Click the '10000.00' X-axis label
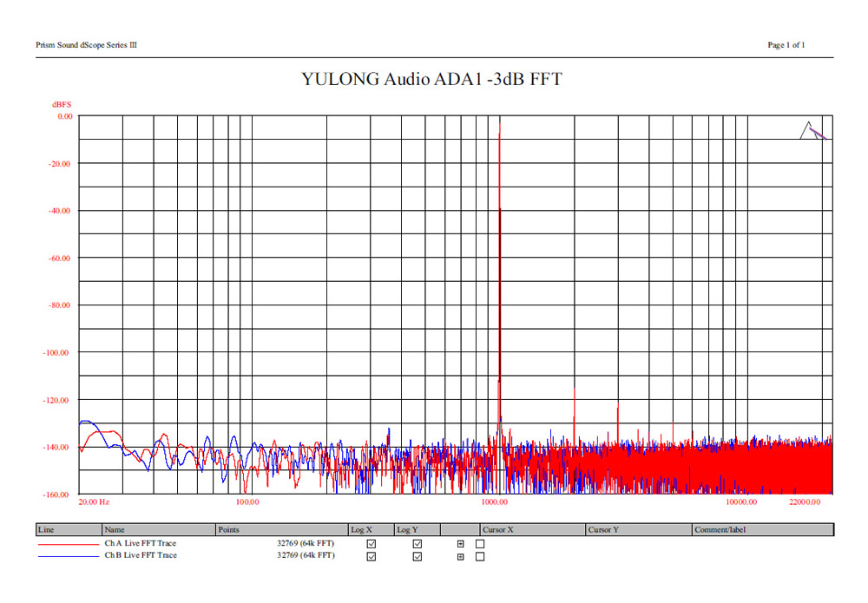 coord(741,502)
